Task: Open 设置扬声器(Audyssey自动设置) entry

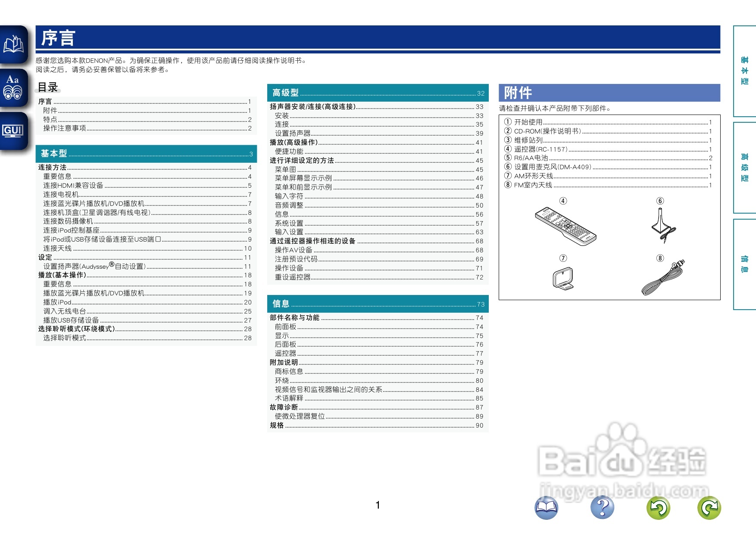Action: pos(147,266)
